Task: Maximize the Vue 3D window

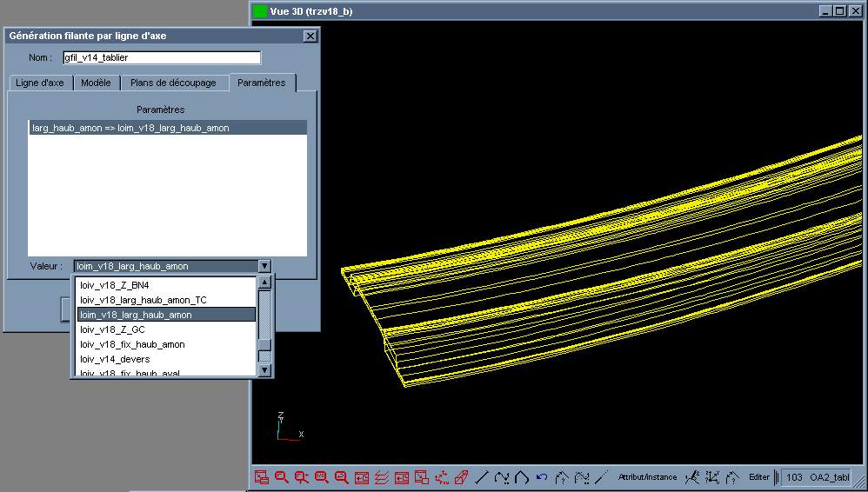Action: (840, 10)
